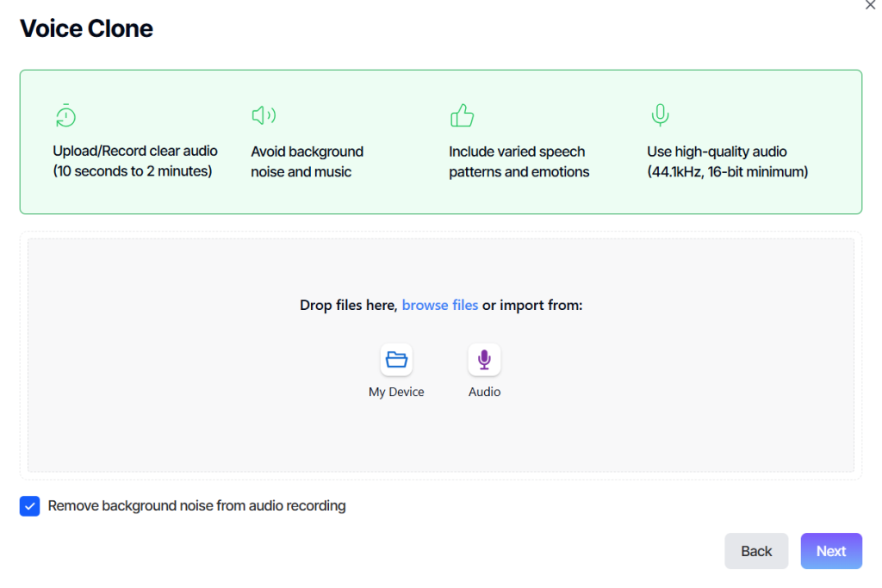The width and height of the screenshot is (882, 588).
Task: Disable Remove background noise from audio recording
Action: 29,506
